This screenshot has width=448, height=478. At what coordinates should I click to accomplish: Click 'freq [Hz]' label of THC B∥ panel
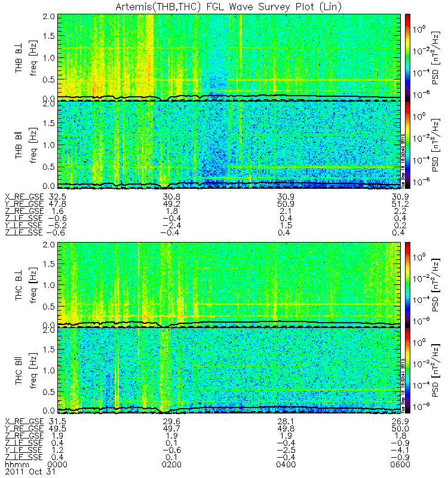click(33, 371)
